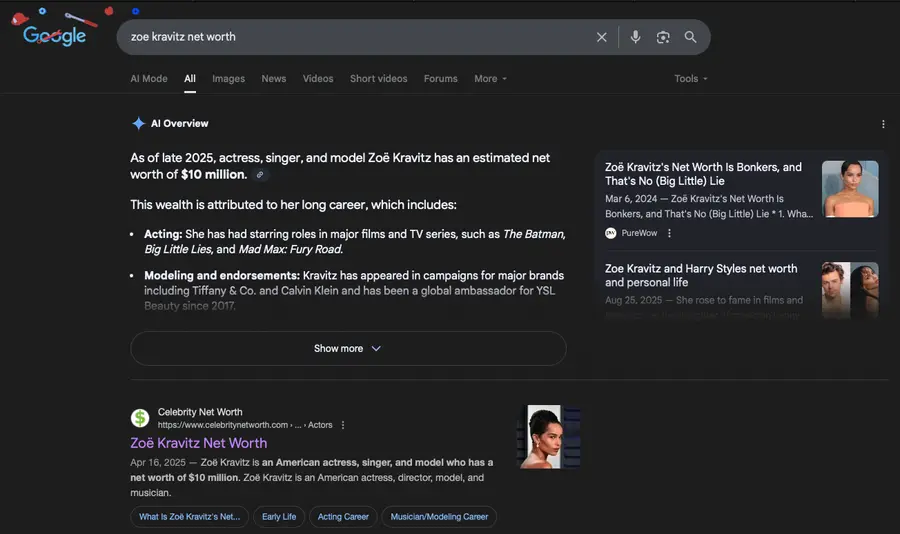Open AI Overview three-dot options menu
900x534 pixels.
pyautogui.click(x=883, y=124)
